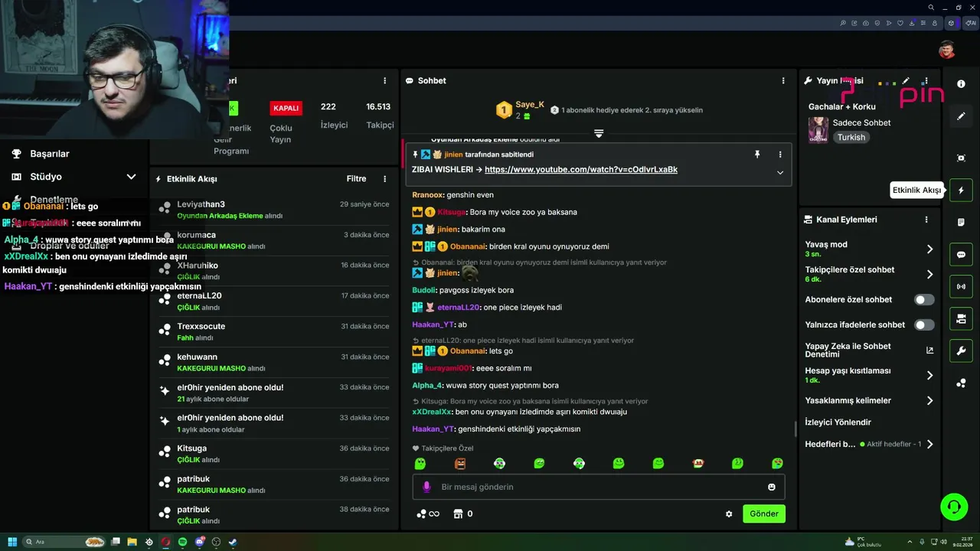Toggle the camera preview icon in the right sidebar
Screen dimensions: 980x551
(961, 319)
